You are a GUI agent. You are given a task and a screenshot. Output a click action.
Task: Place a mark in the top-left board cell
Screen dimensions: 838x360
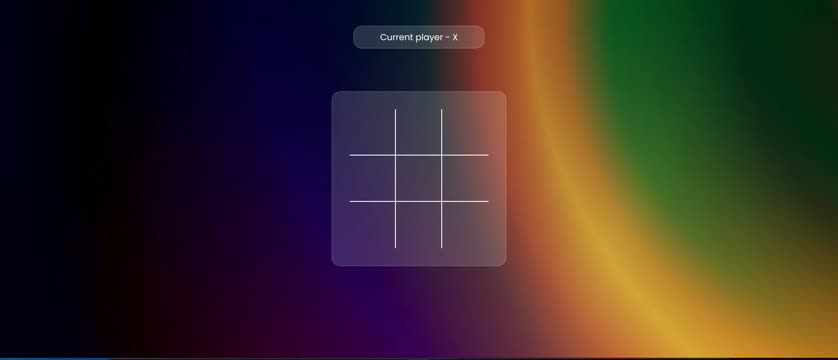(x=372, y=132)
